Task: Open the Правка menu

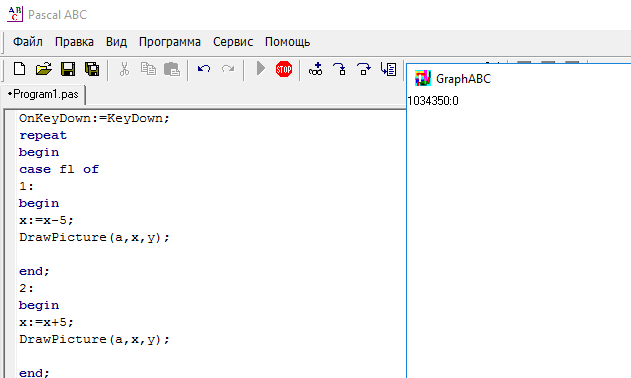Action: (74, 42)
